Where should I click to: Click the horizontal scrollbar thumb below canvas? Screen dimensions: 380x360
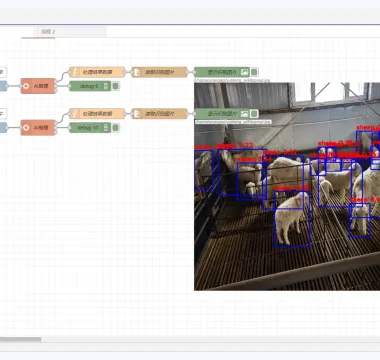(20, 339)
